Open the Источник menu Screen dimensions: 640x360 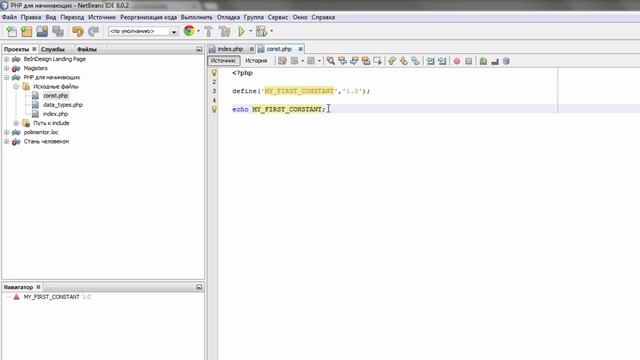click(x=102, y=17)
